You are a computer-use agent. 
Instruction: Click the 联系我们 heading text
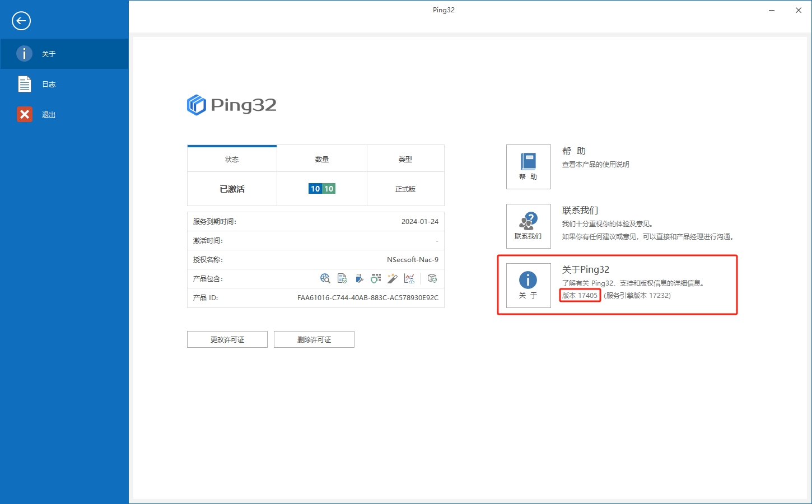(580, 210)
